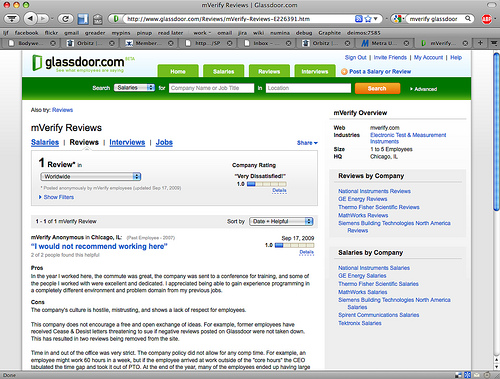Expand Show Filters
500x379 pixels.
point(56,197)
